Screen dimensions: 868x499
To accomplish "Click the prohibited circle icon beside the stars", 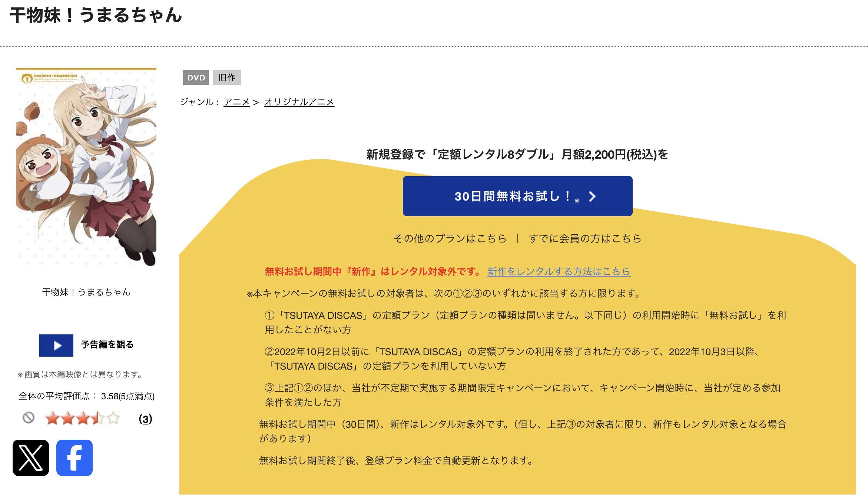I will click(29, 418).
